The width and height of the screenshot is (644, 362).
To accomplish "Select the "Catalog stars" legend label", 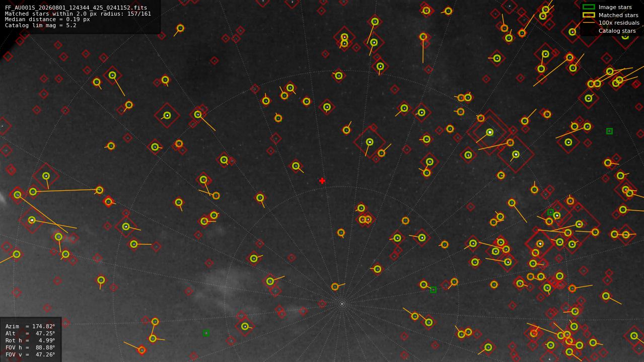I will [617, 31].
